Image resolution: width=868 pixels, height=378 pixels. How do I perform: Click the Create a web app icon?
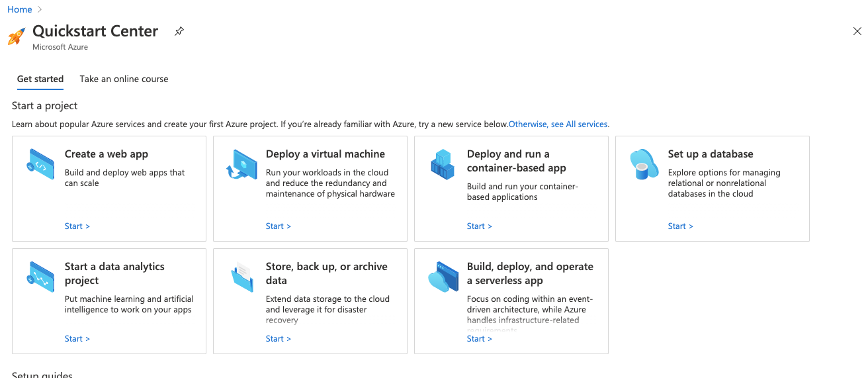40,164
